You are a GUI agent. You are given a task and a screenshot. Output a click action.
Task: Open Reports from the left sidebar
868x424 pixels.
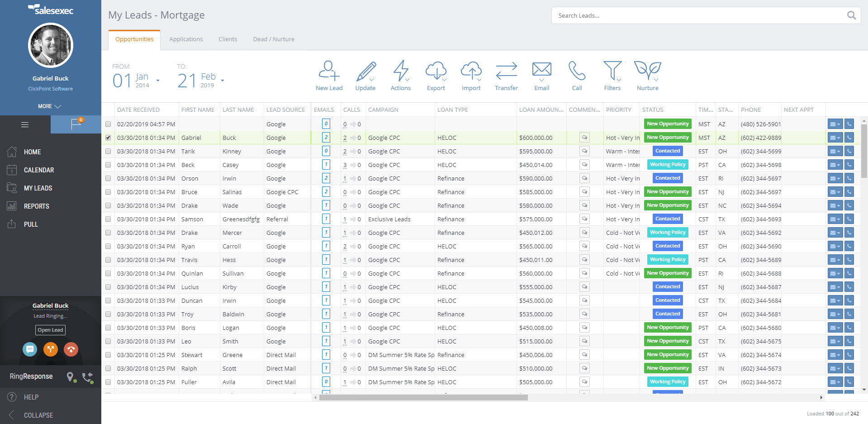pyautogui.click(x=36, y=206)
